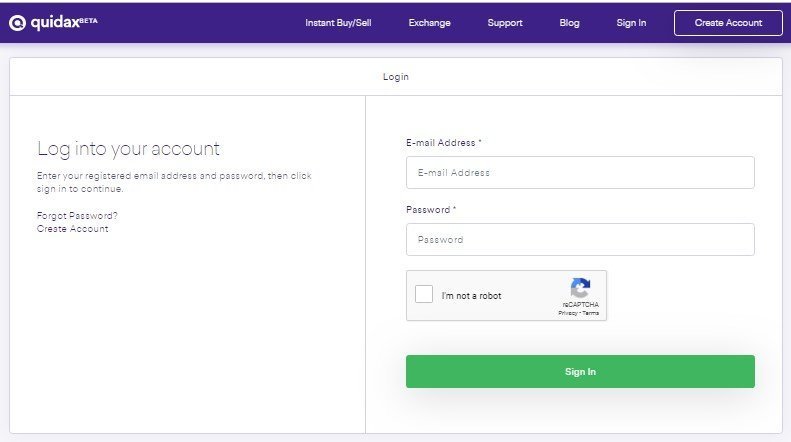Screen dimensions: 791x442
Task: Click the Quidax circular logo icon
Action: 17,23
